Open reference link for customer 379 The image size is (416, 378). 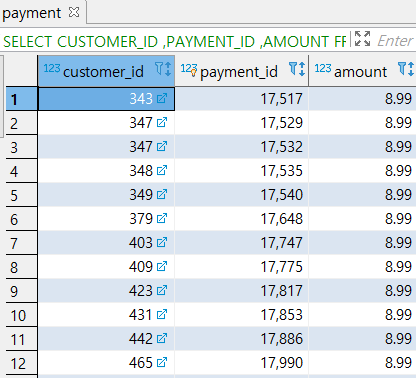click(162, 218)
